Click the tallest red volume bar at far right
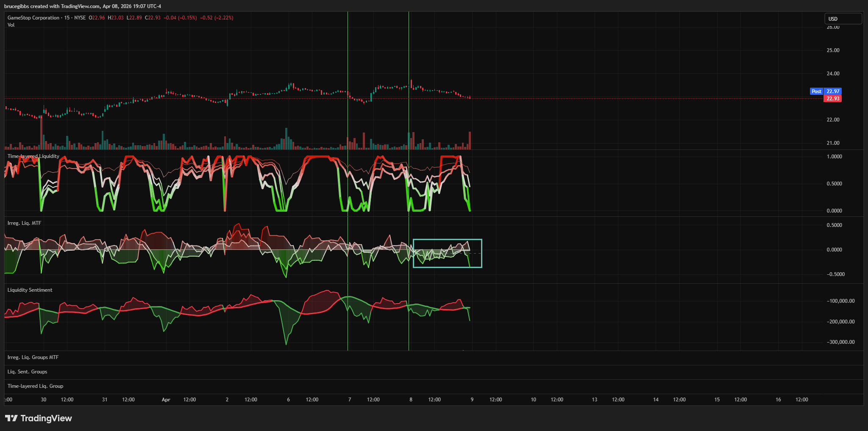The image size is (868, 431). (470, 141)
